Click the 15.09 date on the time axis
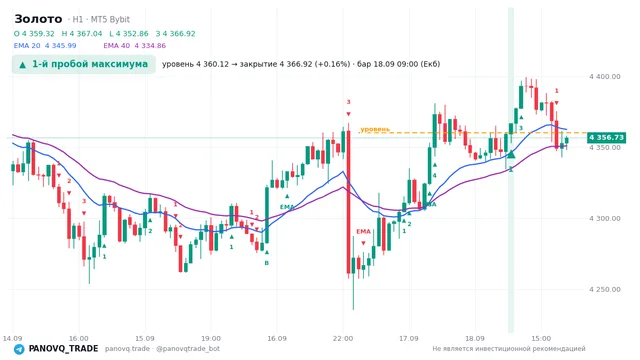The width and height of the screenshot is (640, 360). 144,338
